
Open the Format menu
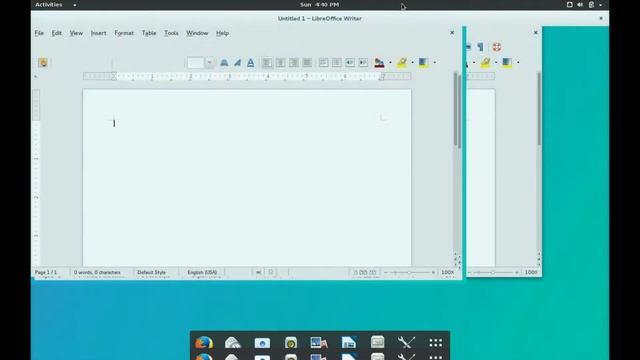(124, 33)
